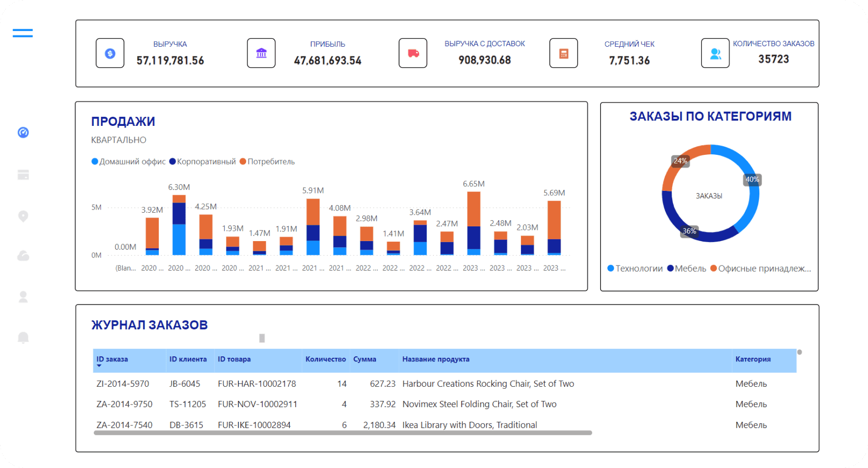The height and width of the screenshot is (468, 868).
Task: Select the location pin sidebar icon
Action: pos(23,216)
